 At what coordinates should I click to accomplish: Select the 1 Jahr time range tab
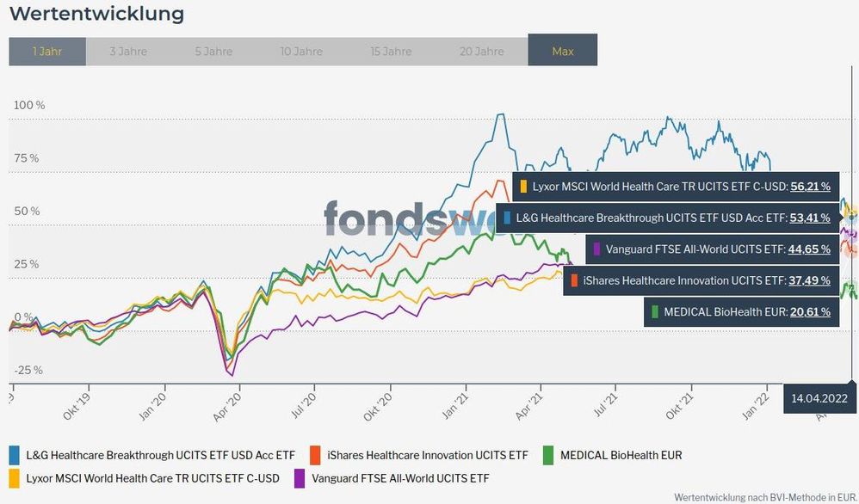pos(47,52)
